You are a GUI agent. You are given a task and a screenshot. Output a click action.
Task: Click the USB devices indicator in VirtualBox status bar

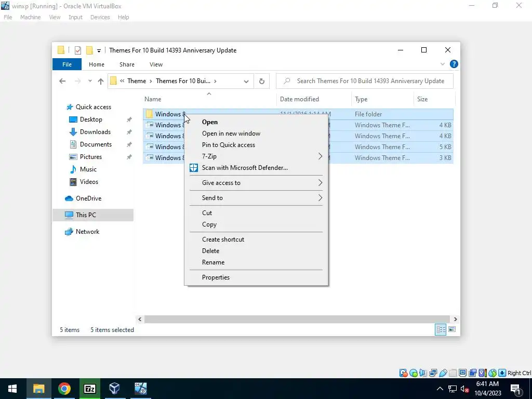pyautogui.click(x=443, y=373)
